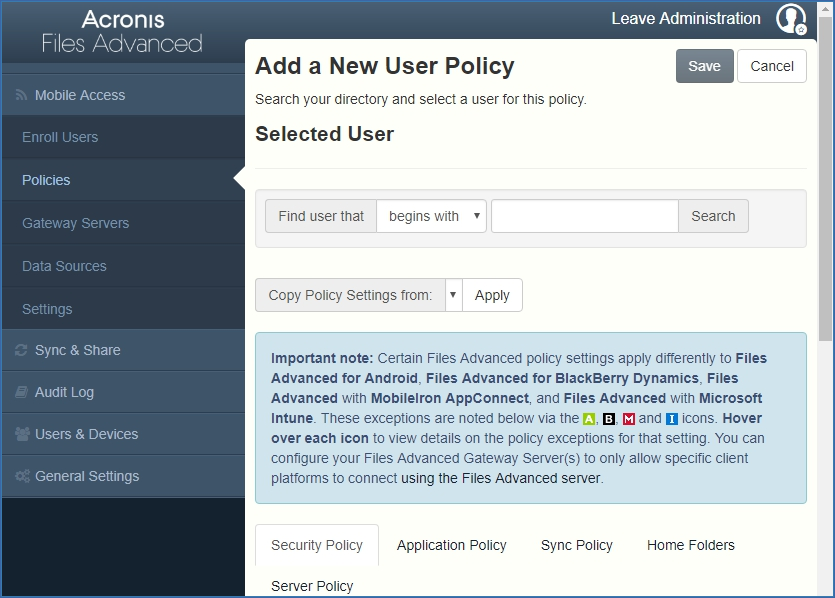Open Enroll Users in the sidebar

[124, 137]
